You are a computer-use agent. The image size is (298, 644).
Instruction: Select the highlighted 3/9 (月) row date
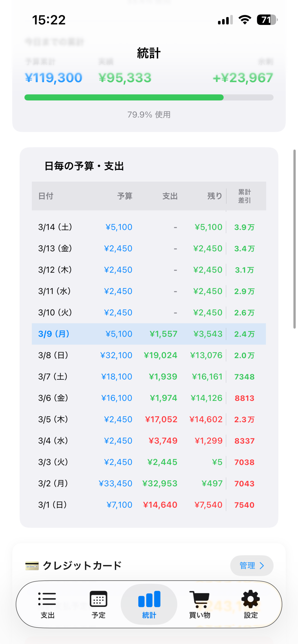pyautogui.click(x=54, y=334)
